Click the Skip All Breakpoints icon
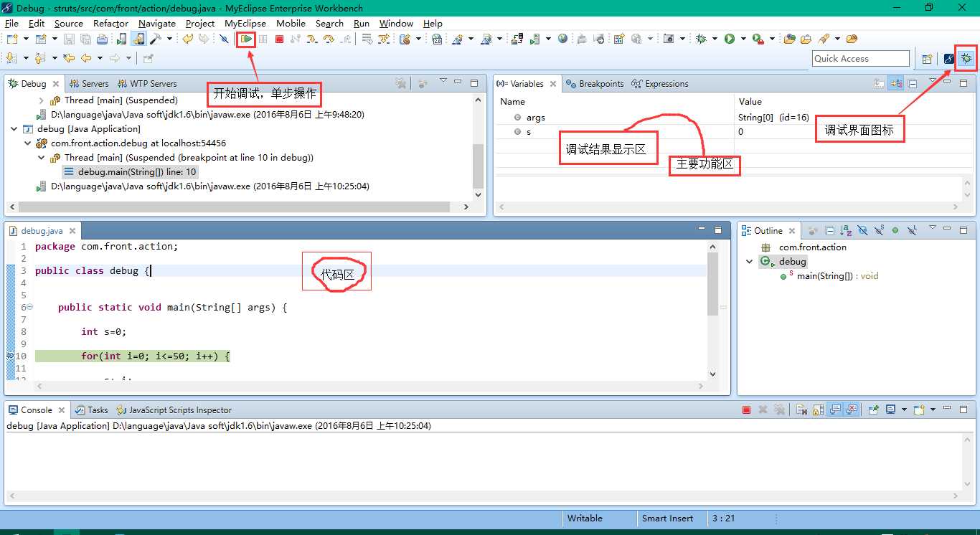 pyautogui.click(x=224, y=39)
